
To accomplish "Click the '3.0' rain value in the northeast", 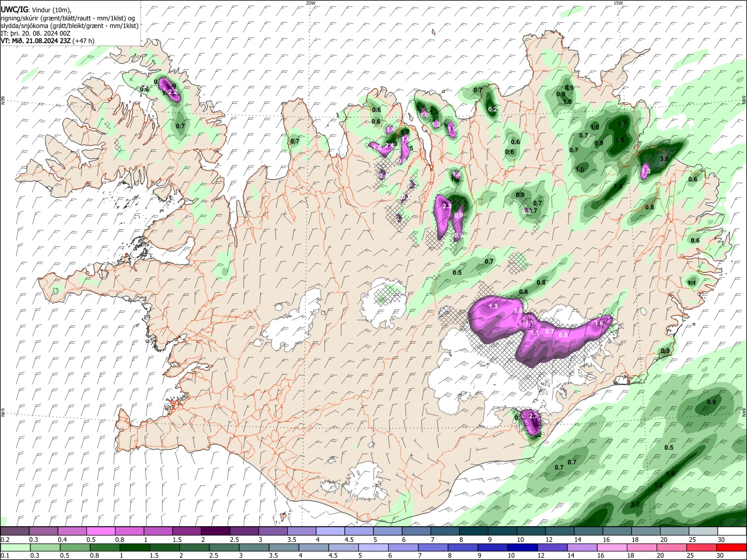I will point(664,159).
